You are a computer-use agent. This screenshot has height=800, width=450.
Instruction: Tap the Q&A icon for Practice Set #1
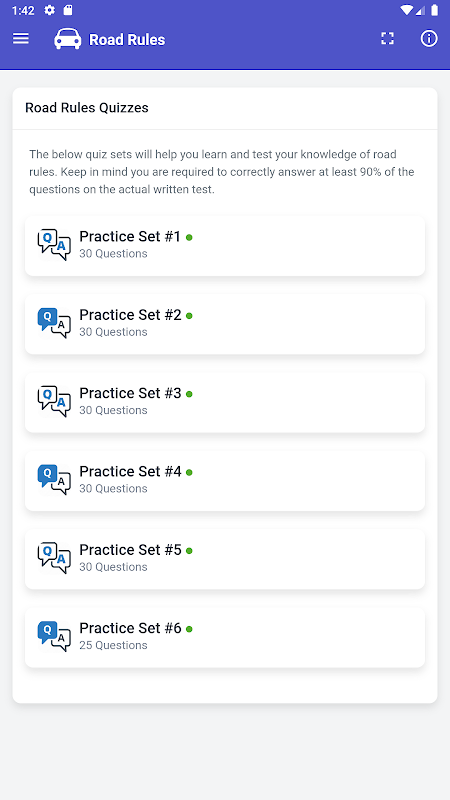coord(54,245)
